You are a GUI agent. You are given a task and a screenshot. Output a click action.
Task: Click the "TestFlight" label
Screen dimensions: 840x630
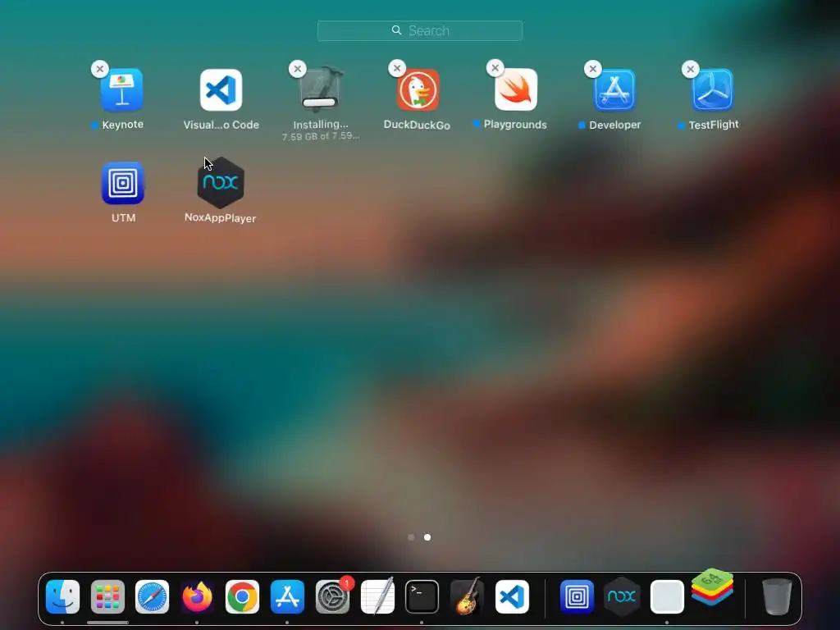714,125
